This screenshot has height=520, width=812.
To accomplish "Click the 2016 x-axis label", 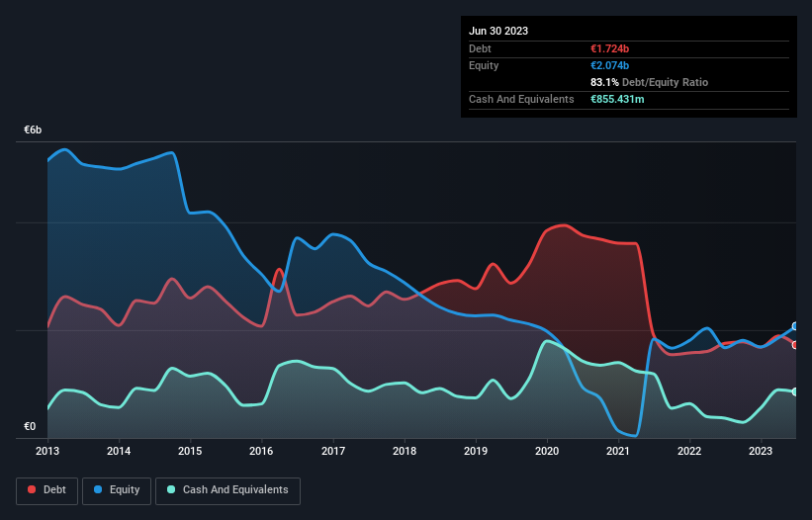I will click(x=261, y=451).
